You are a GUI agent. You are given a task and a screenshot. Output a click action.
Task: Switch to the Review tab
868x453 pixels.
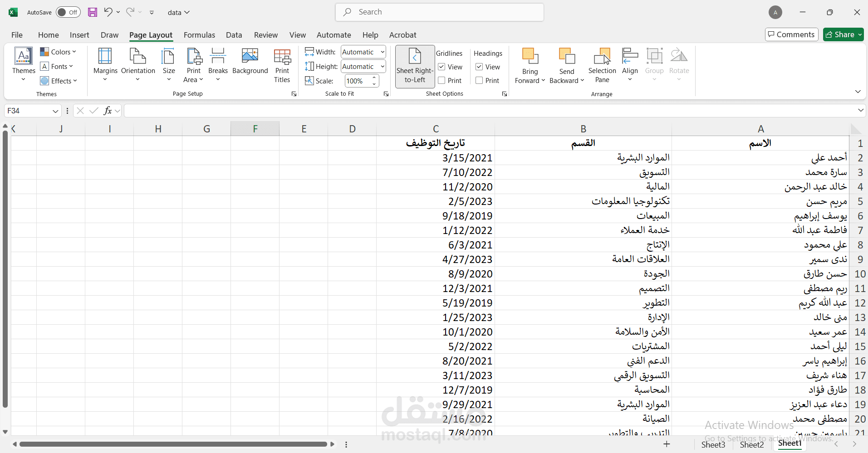tap(266, 35)
